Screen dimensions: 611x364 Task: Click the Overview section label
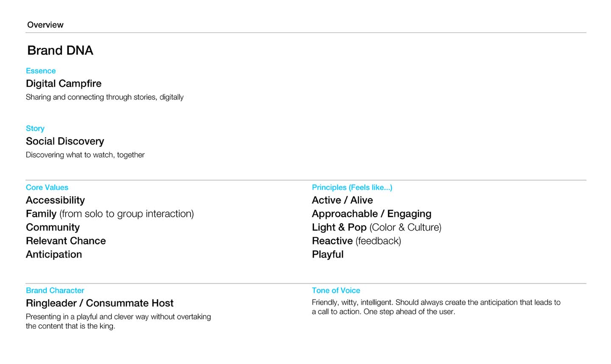(x=45, y=25)
